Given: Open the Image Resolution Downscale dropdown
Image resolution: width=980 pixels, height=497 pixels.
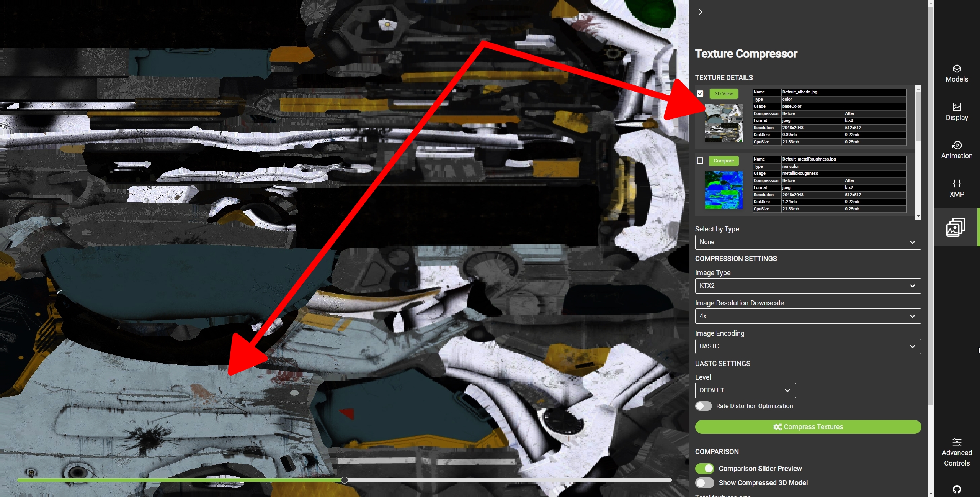Looking at the screenshot, I should (x=807, y=316).
